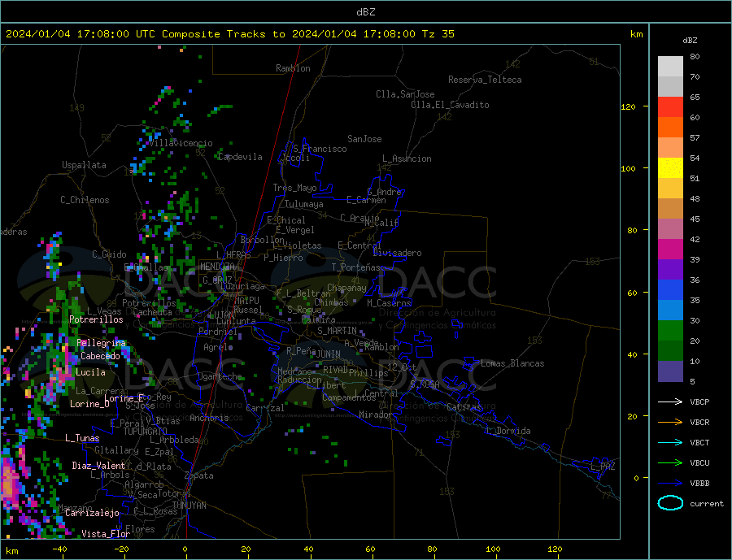Click the 'VBCP' legend label

[x=699, y=402]
